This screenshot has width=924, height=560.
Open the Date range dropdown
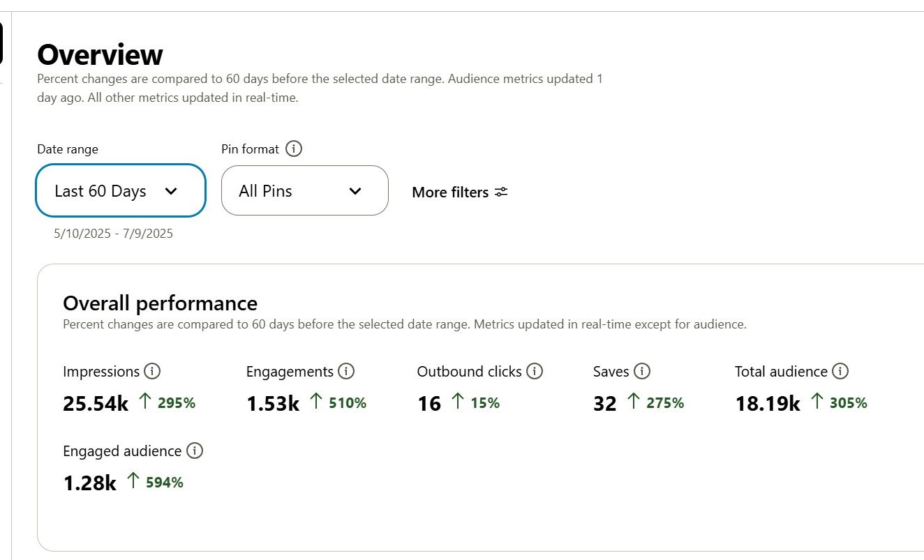(x=120, y=190)
